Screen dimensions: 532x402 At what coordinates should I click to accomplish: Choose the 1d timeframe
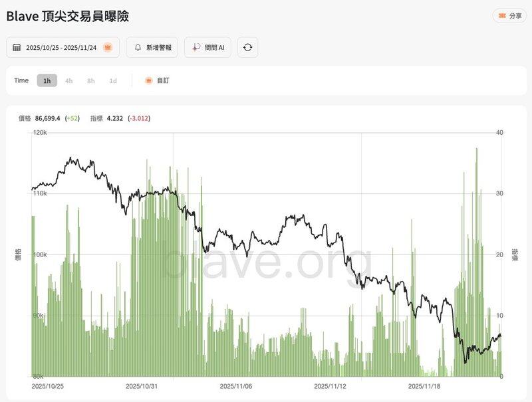(x=113, y=80)
